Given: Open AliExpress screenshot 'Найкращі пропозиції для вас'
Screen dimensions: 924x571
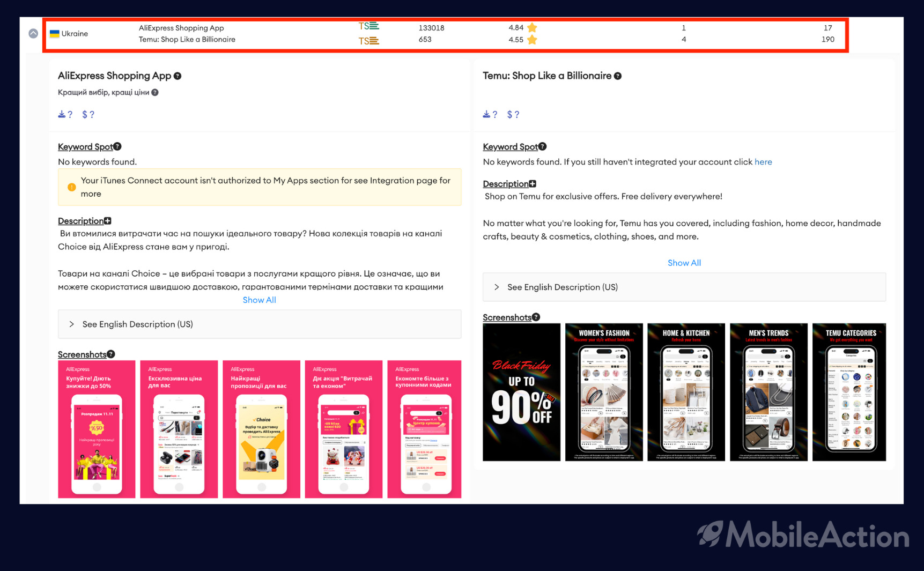Looking at the screenshot, I should 262,429.
